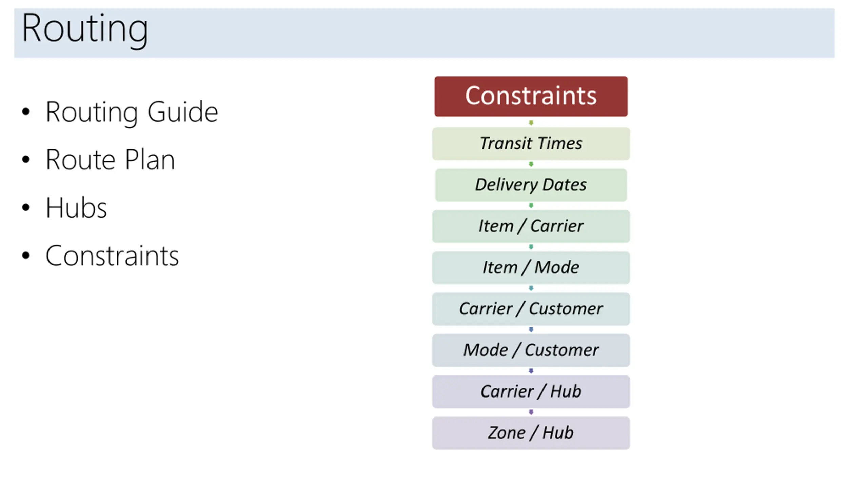The height and width of the screenshot is (488, 868).
Task: Click the Routing slide title text
Action: tap(85, 29)
